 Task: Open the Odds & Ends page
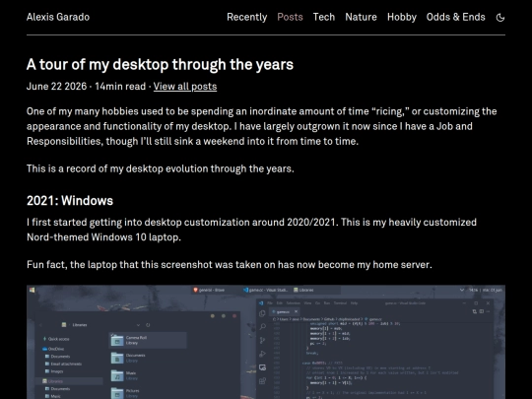(x=456, y=17)
